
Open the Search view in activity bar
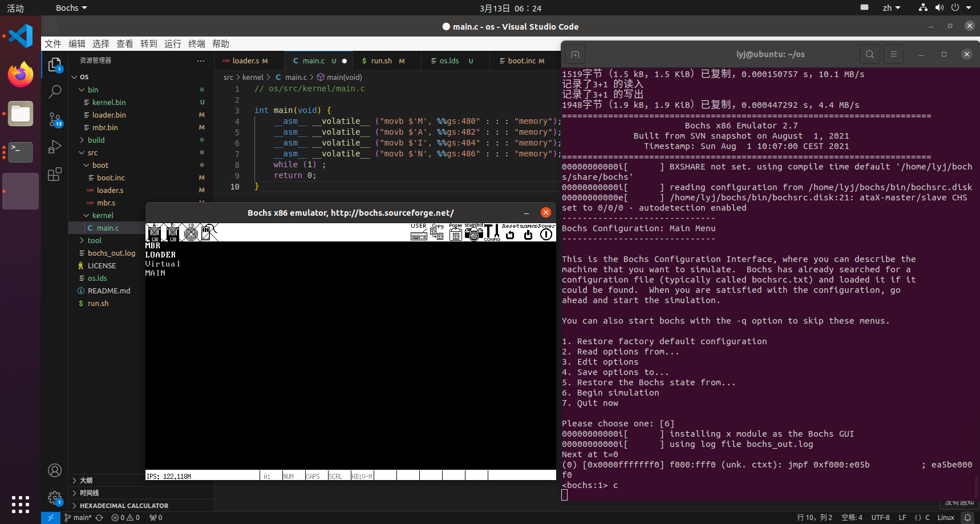55,91
